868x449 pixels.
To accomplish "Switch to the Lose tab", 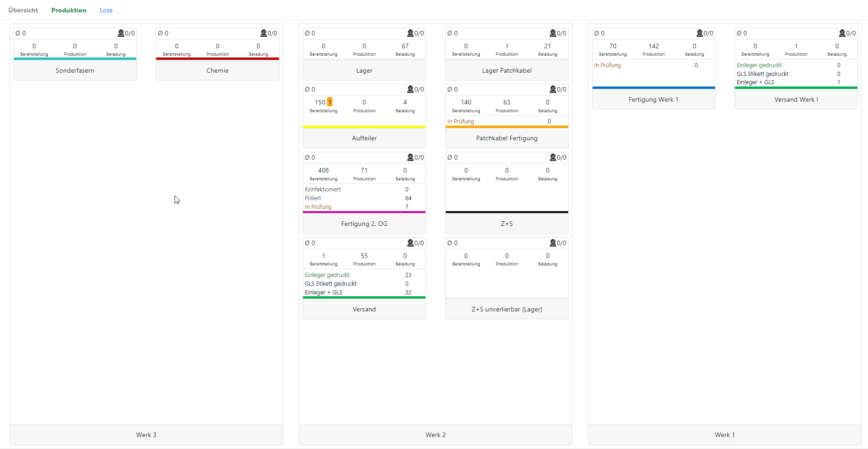I will click(106, 10).
